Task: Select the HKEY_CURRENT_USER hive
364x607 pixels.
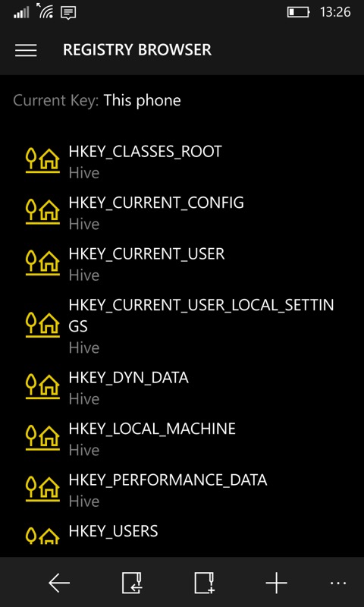Action: tap(182, 263)
